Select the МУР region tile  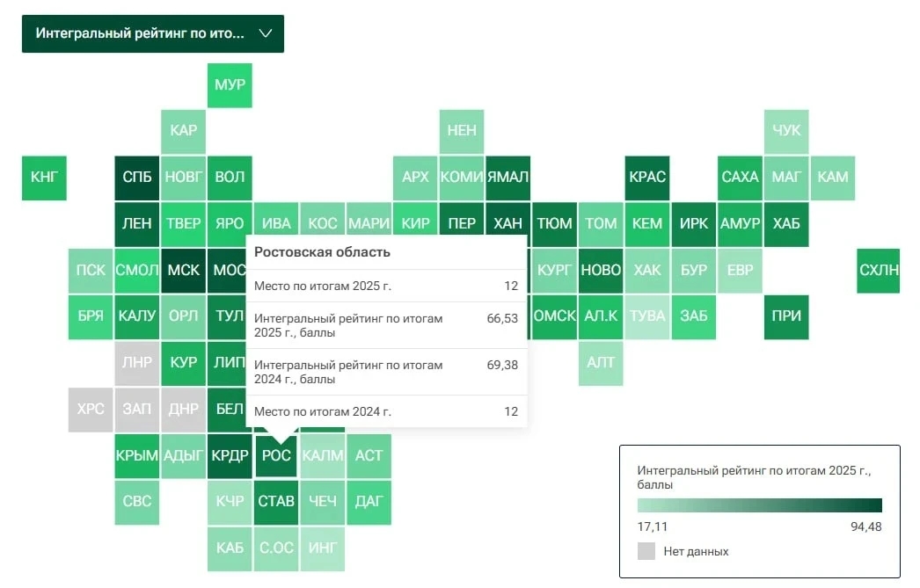pos(230,85)
